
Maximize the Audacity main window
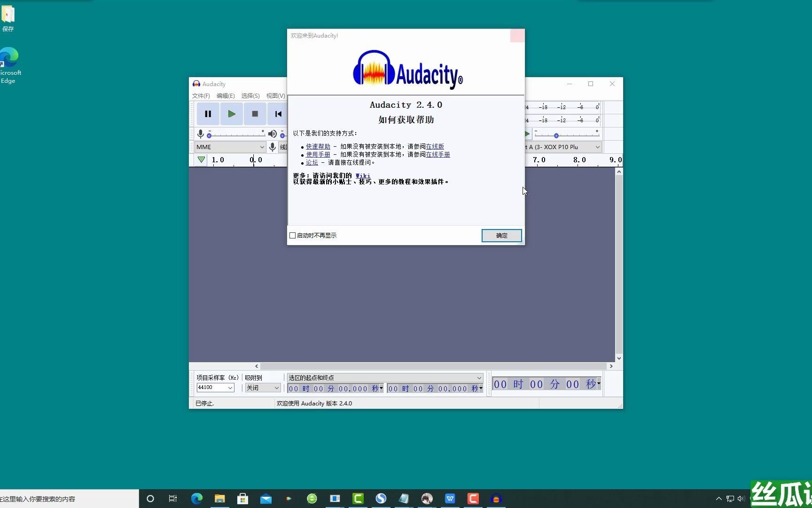591,84
